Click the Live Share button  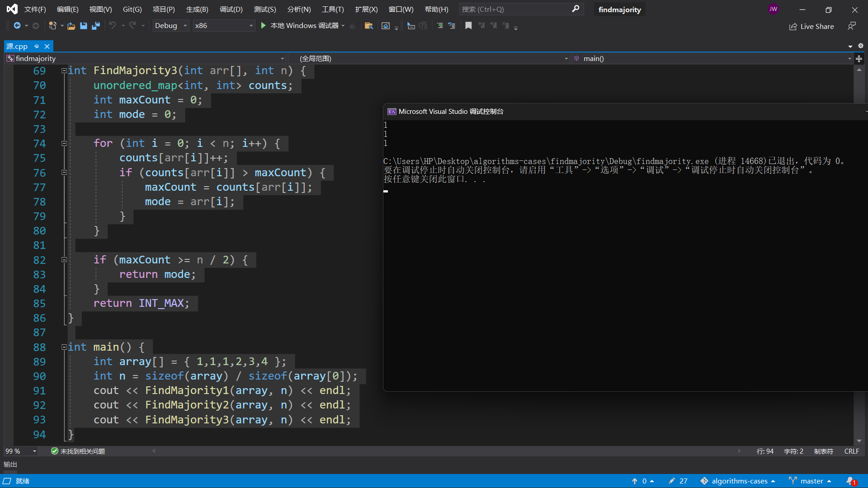click(811, 26)
